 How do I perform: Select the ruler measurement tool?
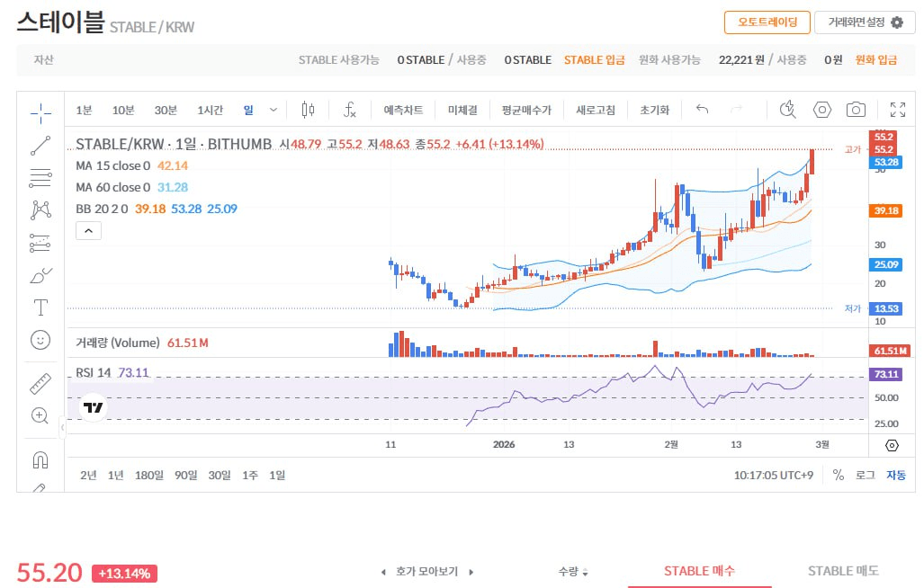[x=40, y=384]
